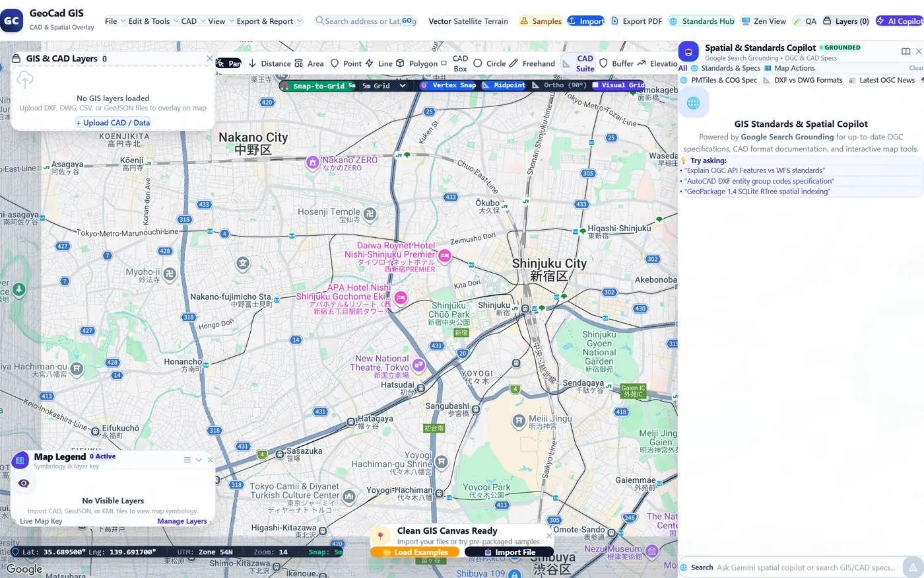
Task: Click the Spatial Copilot robot avatar icon
Action: coord(688,52)
